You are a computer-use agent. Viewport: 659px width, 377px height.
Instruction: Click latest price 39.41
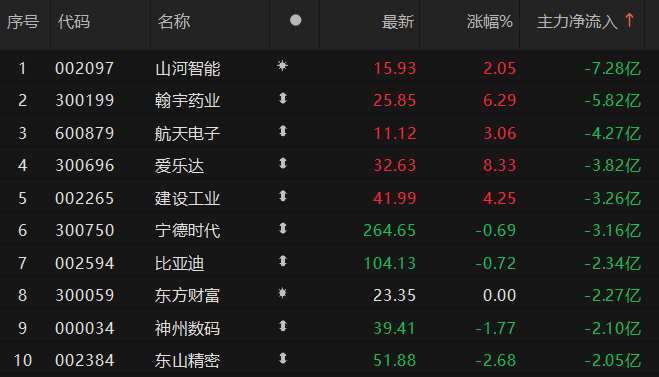(395, 328)
